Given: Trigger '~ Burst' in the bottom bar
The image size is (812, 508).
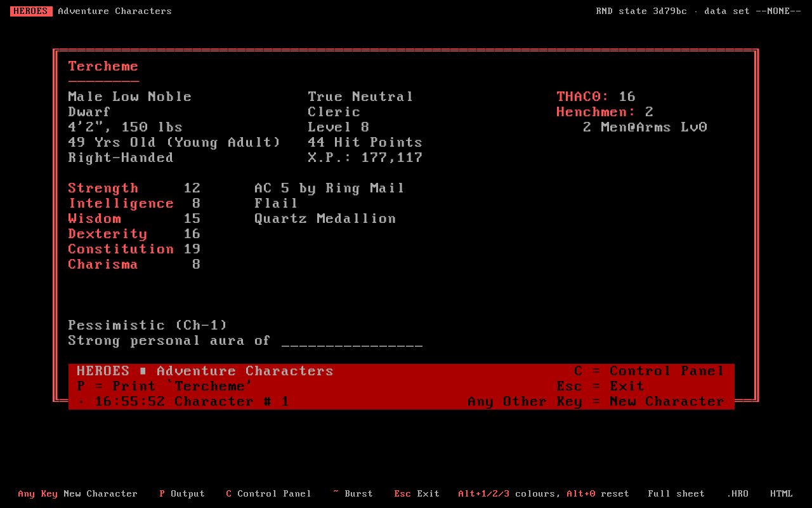Looking at the screenshot, I should click(x=353, y=493).
